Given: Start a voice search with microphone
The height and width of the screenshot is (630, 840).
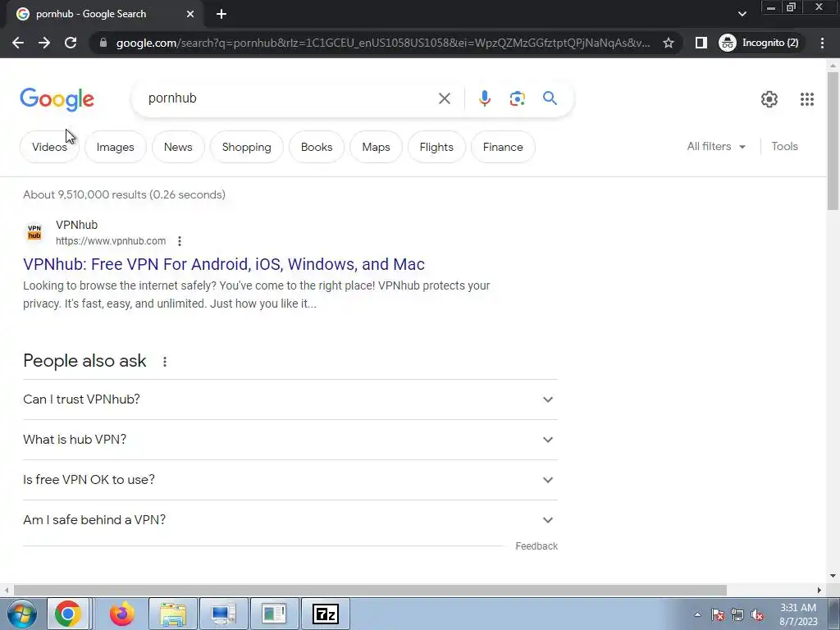Looking at the screenshot, I should [484, 98].
